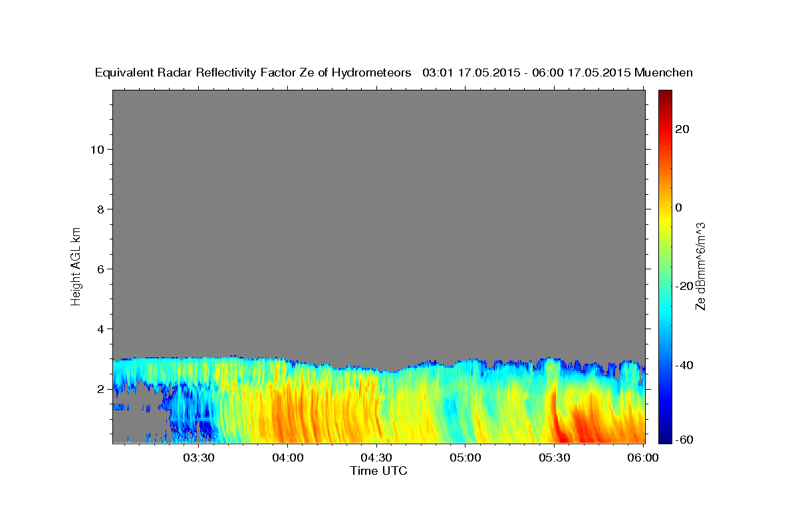
Task: Click the height tick label 4
Action: (x=100, y=329)
